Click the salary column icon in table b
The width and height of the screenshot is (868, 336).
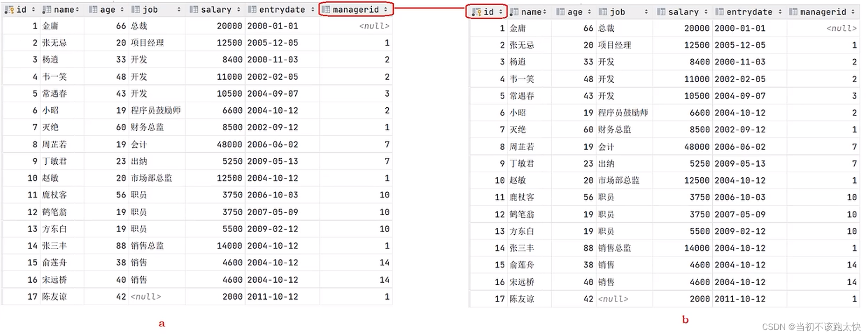pos(661,12)
